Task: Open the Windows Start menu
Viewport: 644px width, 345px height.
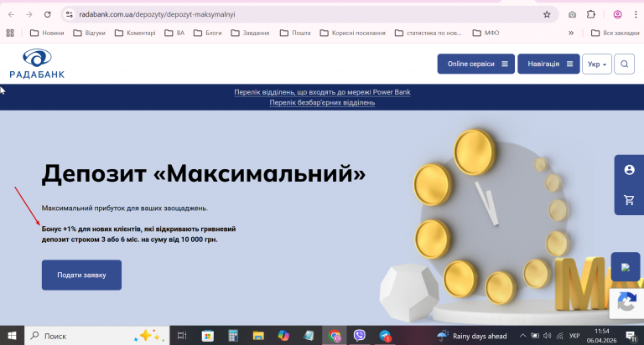Action: tap(12, 336)
